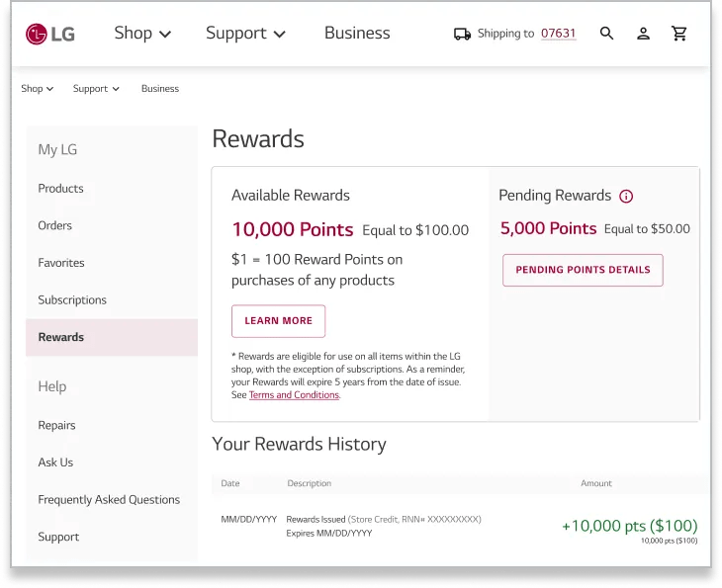Open the user account icon

[x=643, y=34]
